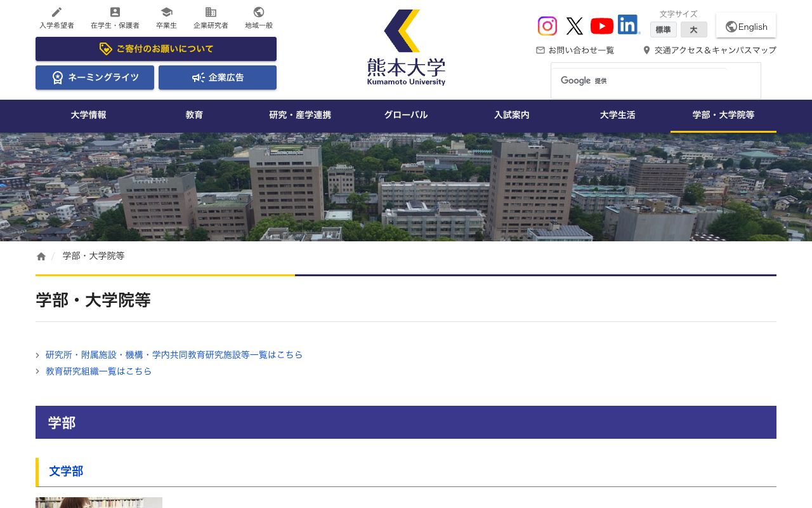
Task: Select the 教育 menu item
Action: point(194,116)
